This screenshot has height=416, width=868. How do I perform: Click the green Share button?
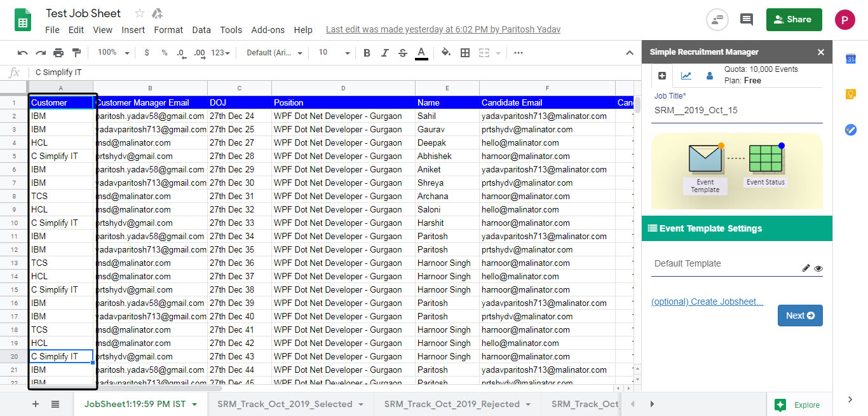tap(794, 20)
